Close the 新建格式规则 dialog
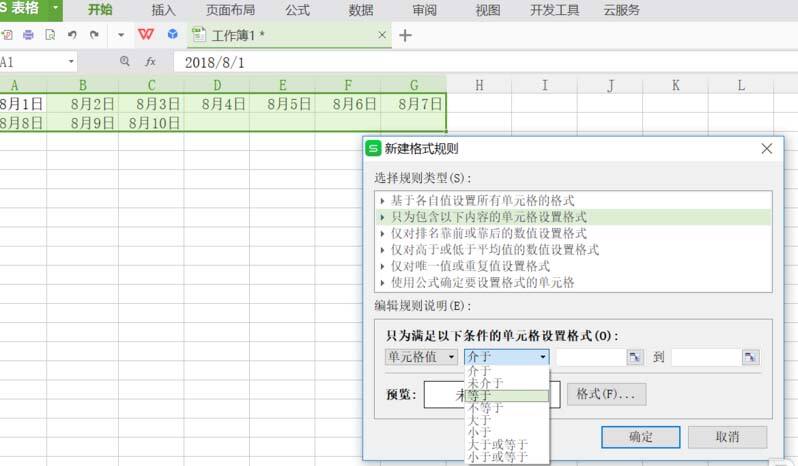This screenshot has height=466, width=798. click(x=766, y=149)
